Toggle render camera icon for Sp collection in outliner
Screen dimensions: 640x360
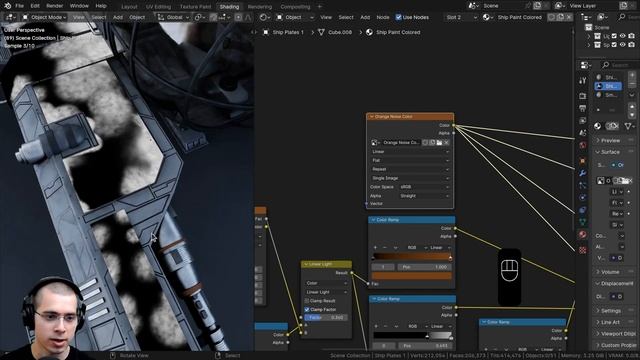point(631,45)
